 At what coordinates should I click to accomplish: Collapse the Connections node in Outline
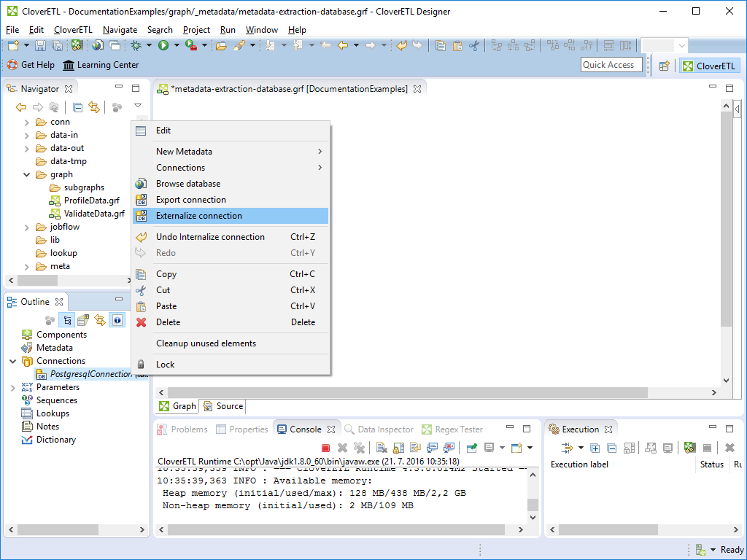(x=13, y=361)
